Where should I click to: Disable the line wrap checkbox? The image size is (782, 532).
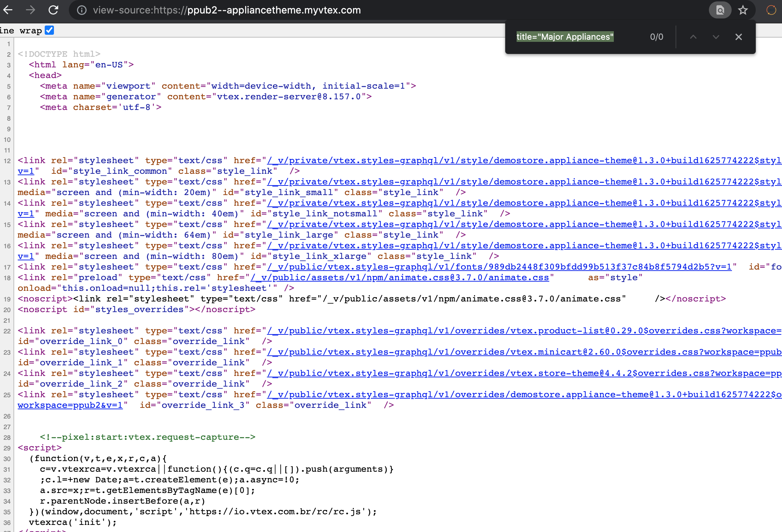pos(50,30)
